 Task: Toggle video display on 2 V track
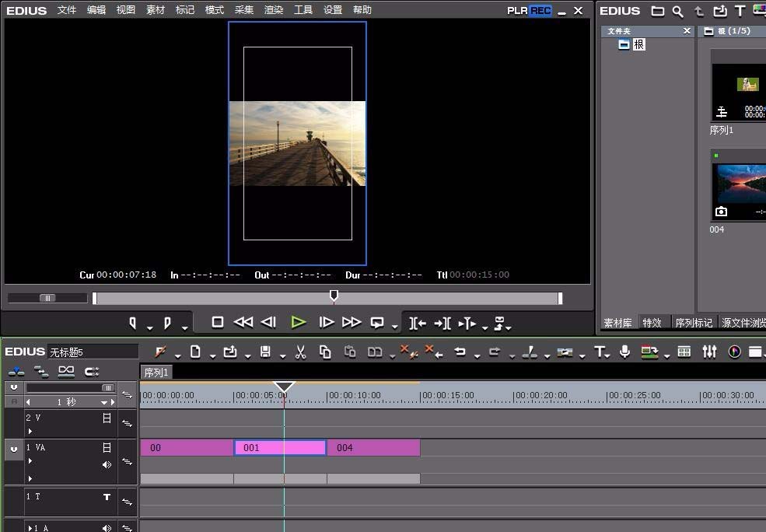(107, 418)
